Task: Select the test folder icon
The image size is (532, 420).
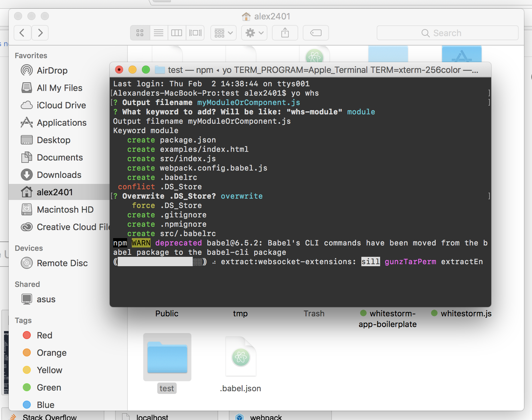Action: (x=167, y=357)
